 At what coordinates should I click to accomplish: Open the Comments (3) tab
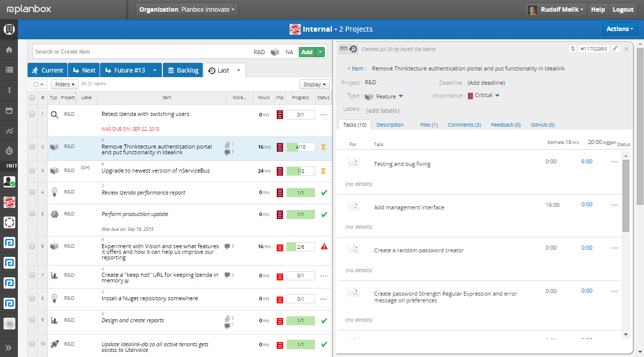click(x=464, y=125)
